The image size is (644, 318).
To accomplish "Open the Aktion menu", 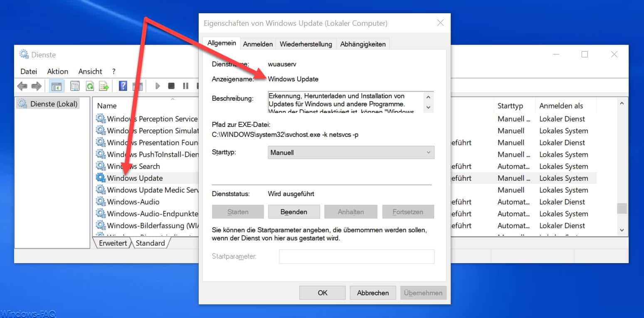I will pyautogui.click(x=57, y=71).
